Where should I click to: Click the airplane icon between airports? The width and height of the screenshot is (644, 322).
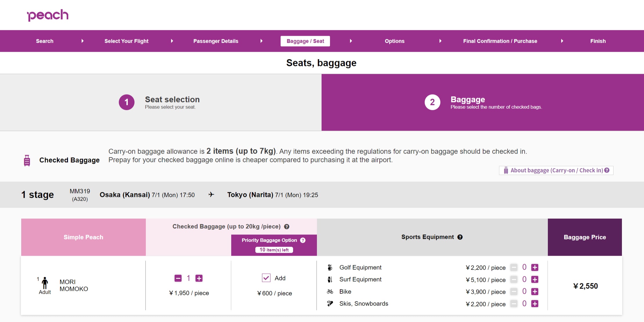click(211, 195)
